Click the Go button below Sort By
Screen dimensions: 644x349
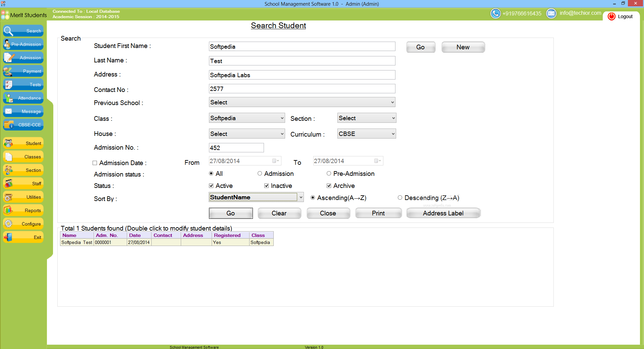click(231, 213)
